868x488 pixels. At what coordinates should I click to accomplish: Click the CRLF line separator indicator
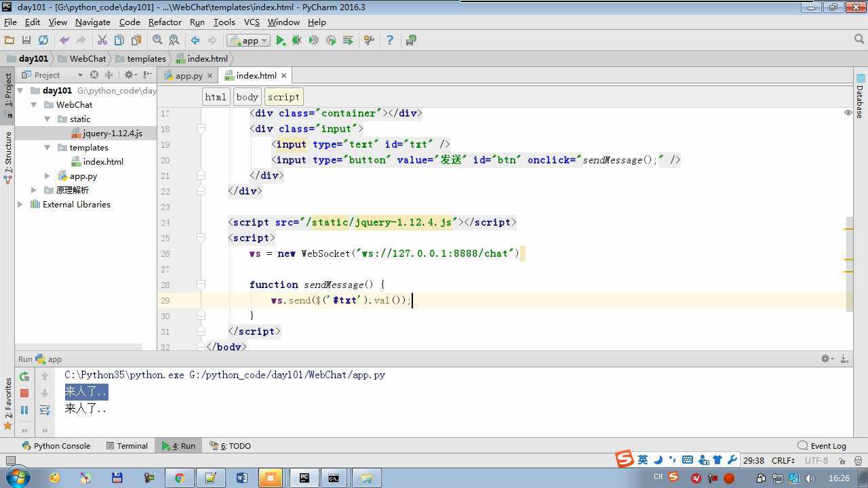coord(783,460)
